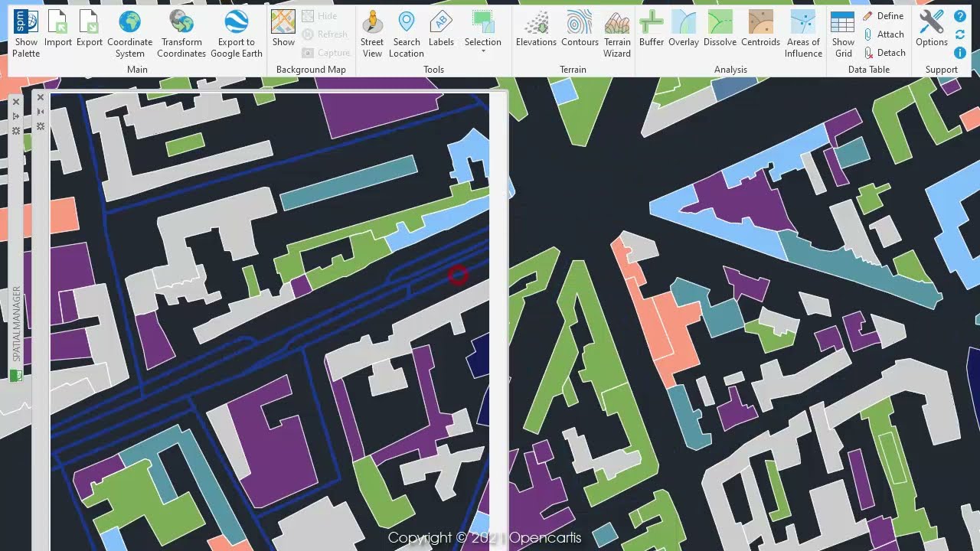980x551 pixels.
Task: Click the blue refresh arrows support icon
Action: pos(960,34)
